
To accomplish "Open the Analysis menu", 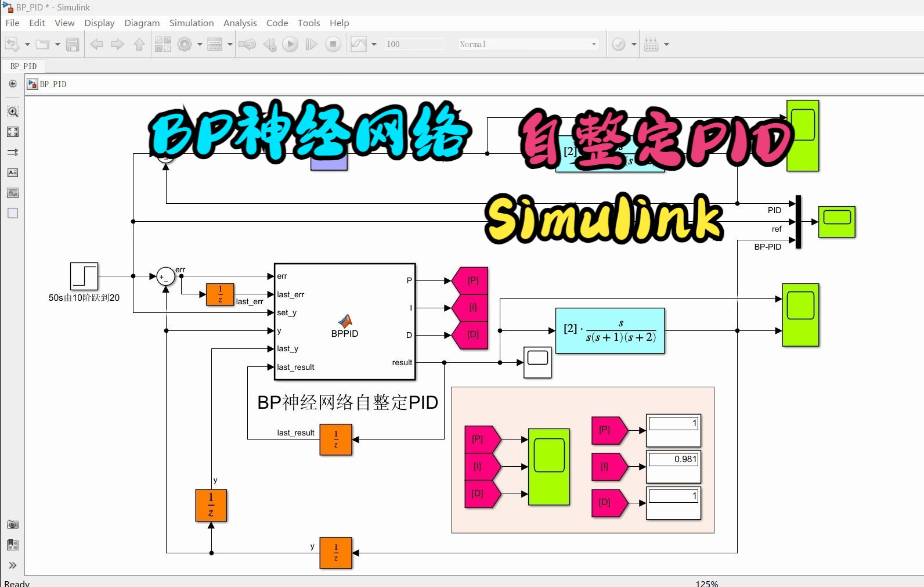I will coord(240,23).
